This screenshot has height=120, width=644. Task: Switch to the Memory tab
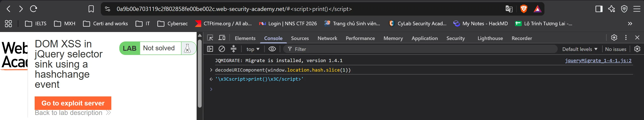point(393,38)
